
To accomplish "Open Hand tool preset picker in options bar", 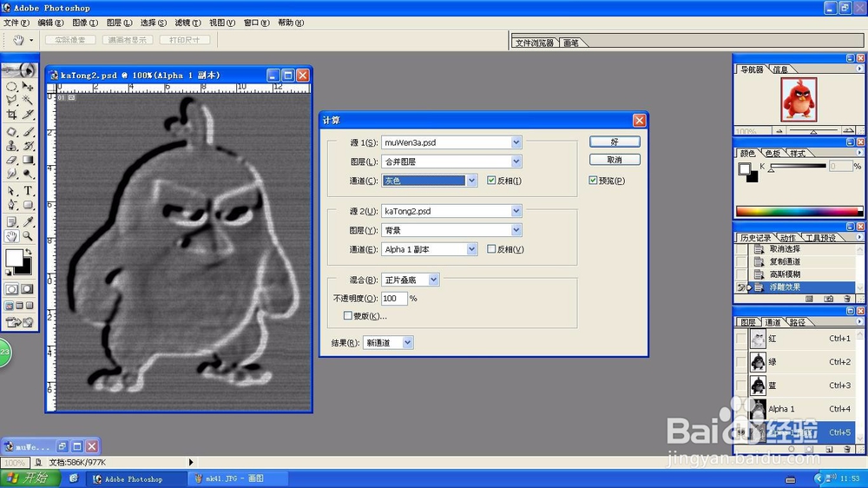I will (31, 40).
